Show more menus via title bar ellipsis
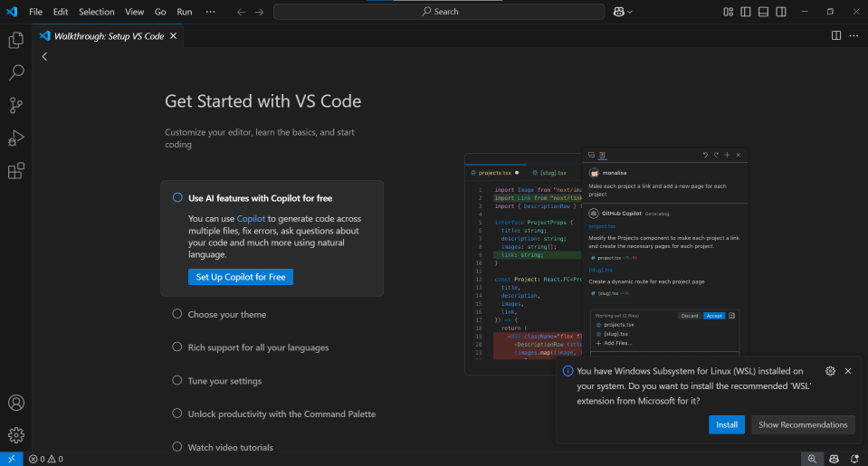The image size is (868, 466). pos(210,12)
